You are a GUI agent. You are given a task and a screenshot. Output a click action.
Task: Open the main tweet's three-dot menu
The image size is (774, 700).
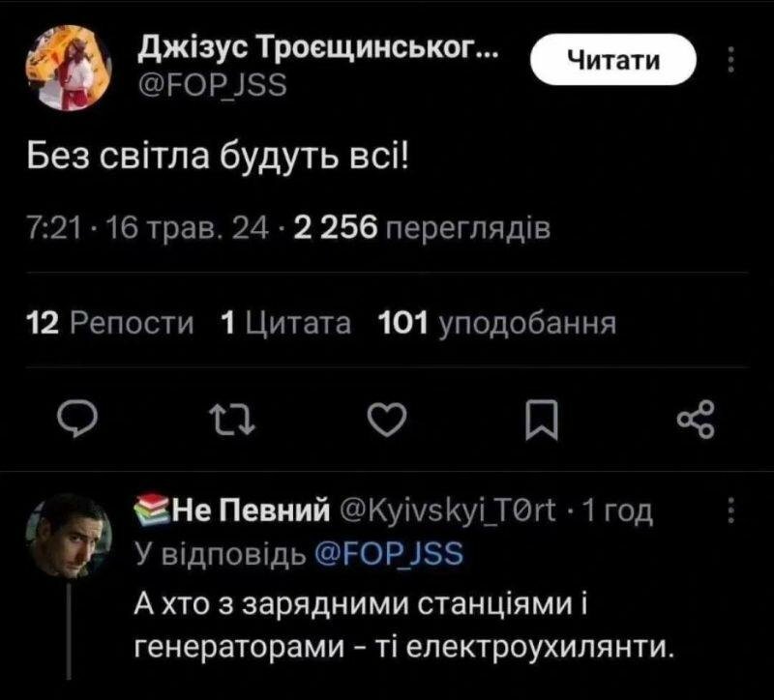click(x=731, y=60)
